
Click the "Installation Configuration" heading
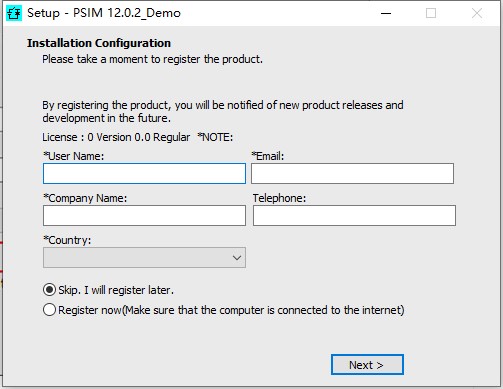pos(99,43)
